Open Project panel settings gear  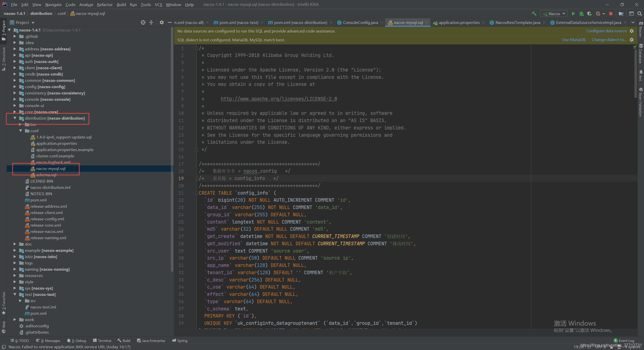click(x=162, y=22)
